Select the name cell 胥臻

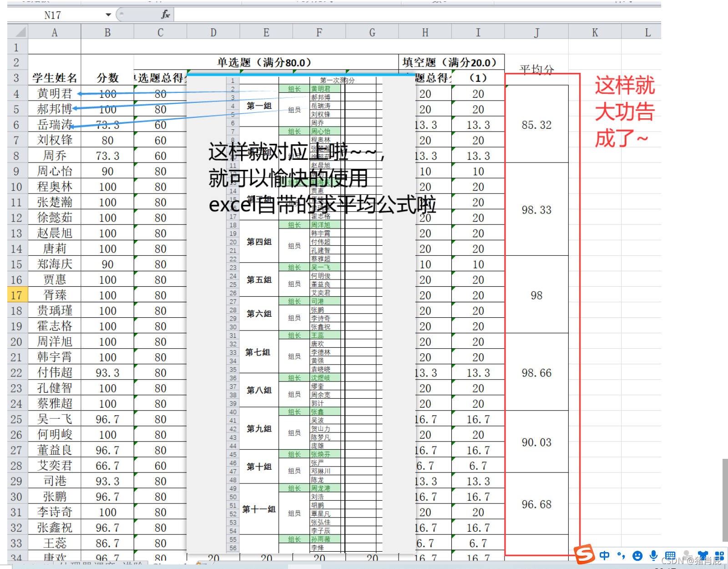tap(55, 295)
